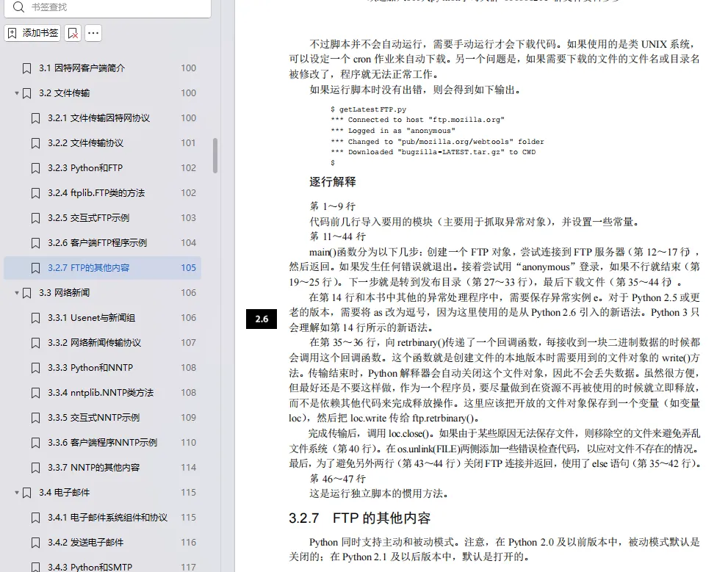Click bookmark icon beside 3.4.1 电子邮件系统组件和协议
Screen dimensions: 728x572
35,518
